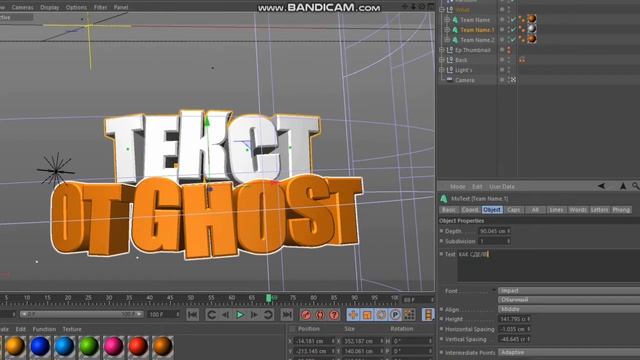
Task: Click the camera tag beside Camera object
Action: point(513,80)
